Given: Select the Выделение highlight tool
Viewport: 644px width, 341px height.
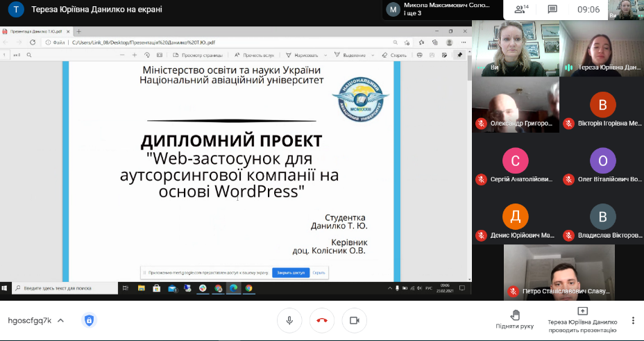Looking at the screenshot, I should tap(350, 55).
